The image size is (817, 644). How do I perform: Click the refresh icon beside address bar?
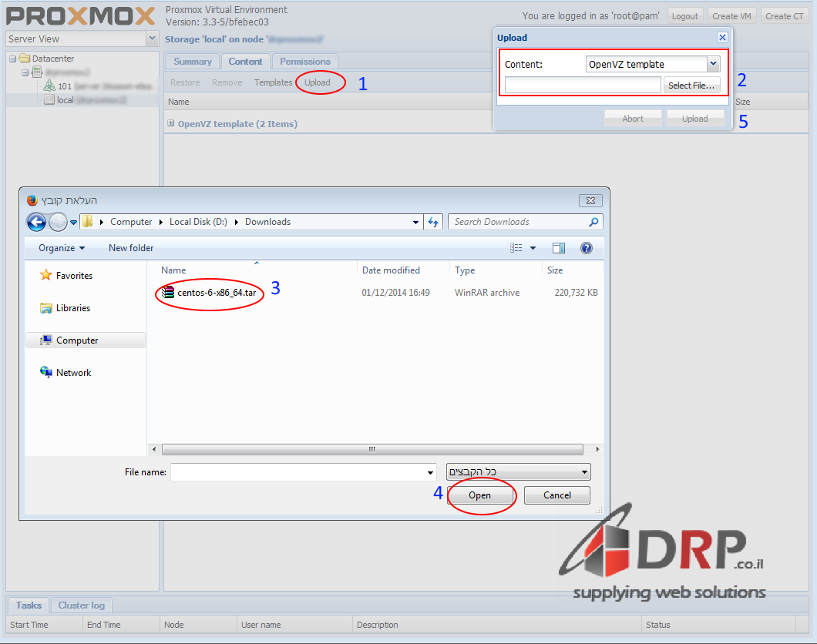(x=433, y=222)
